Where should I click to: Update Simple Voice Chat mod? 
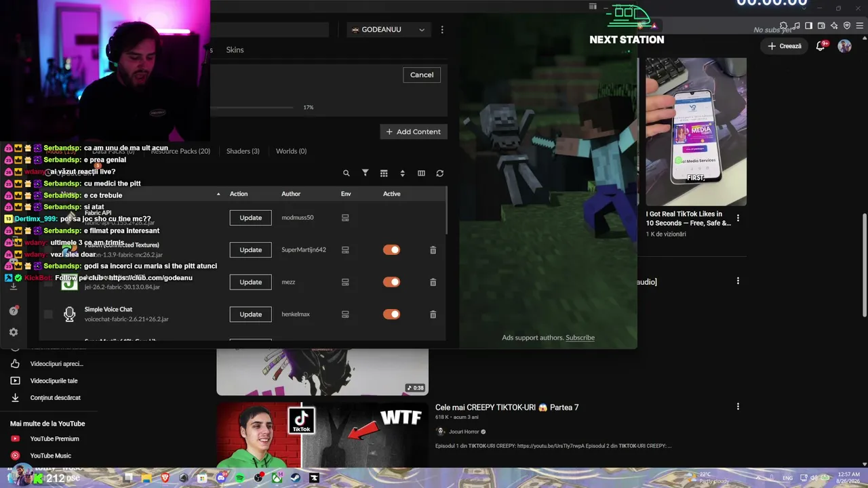(250, 314)
